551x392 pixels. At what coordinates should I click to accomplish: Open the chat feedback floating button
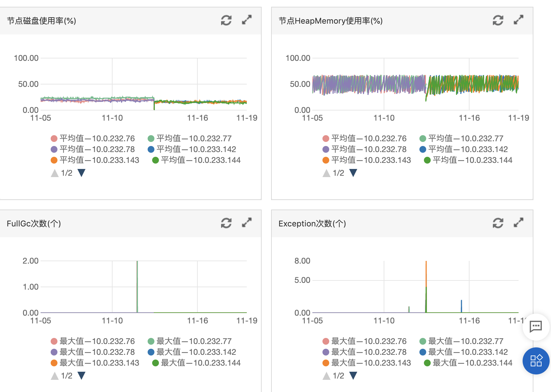point(536,326)
